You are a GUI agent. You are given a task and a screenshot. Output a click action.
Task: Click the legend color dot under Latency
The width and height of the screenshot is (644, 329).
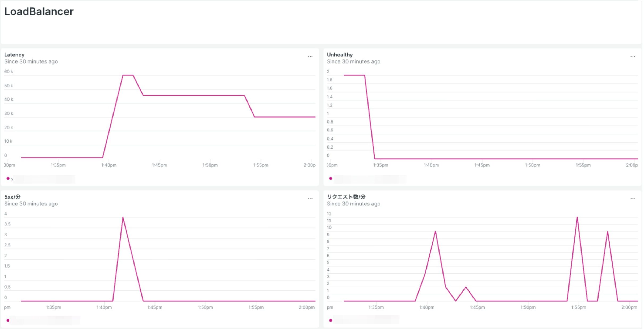(8, 178)
